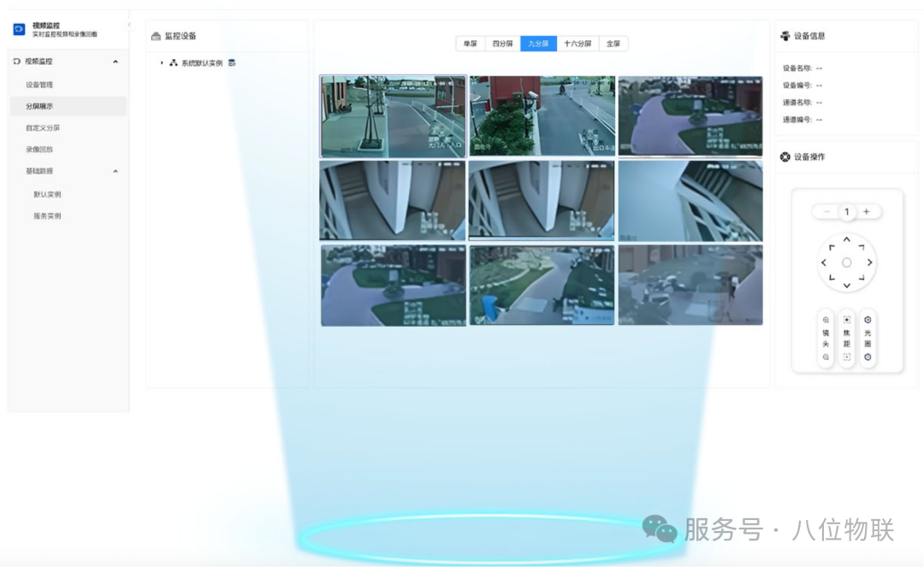Click the 监控设备 building icon
The image size is (924, 567).
(x=157, y=35)
